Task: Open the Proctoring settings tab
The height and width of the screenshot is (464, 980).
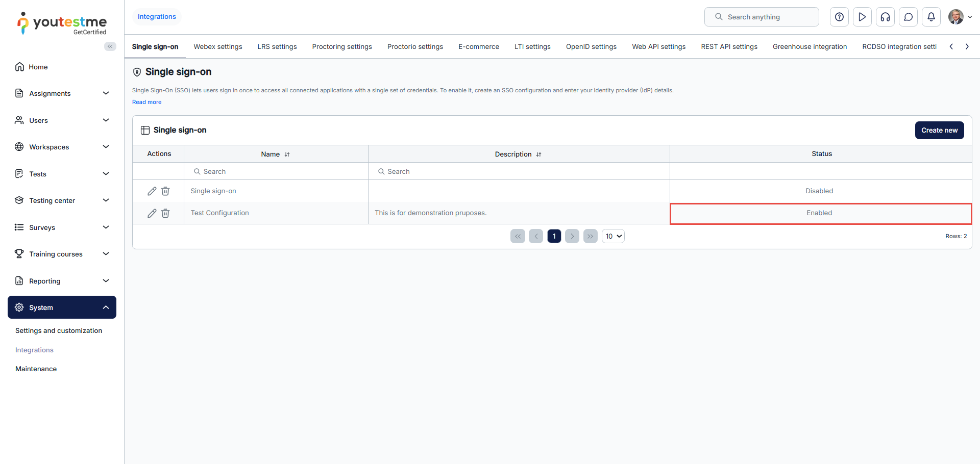Action: [x=342, y=46]
